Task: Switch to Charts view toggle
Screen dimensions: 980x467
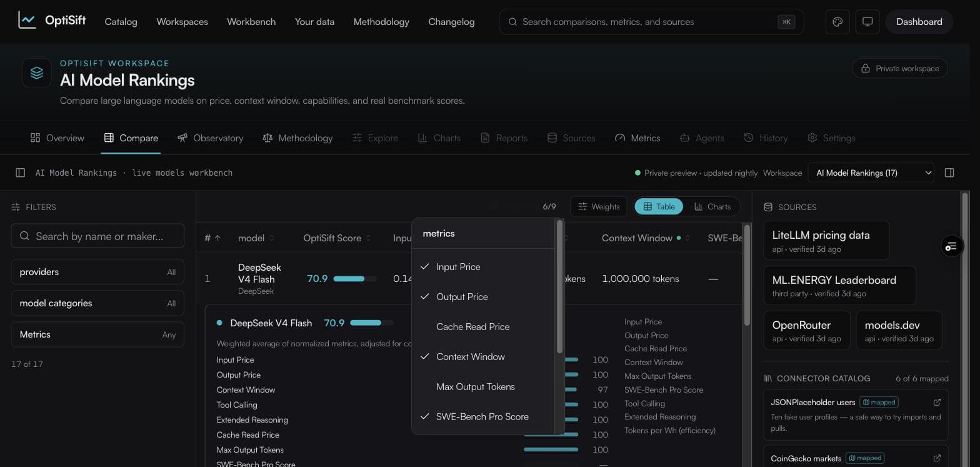Action: (712, 207)
